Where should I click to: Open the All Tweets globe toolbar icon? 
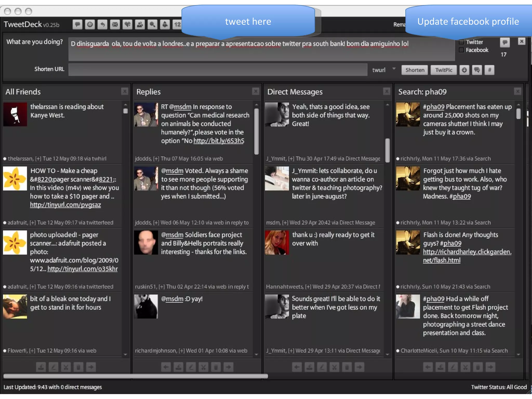pyautogui.click(x=90, y=25)
